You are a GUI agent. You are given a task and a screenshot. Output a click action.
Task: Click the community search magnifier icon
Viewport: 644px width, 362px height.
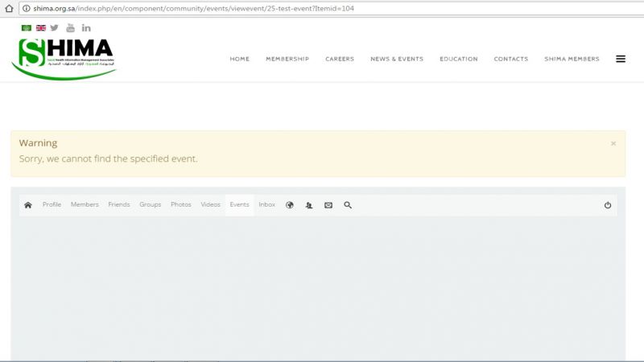pos(348,205)
